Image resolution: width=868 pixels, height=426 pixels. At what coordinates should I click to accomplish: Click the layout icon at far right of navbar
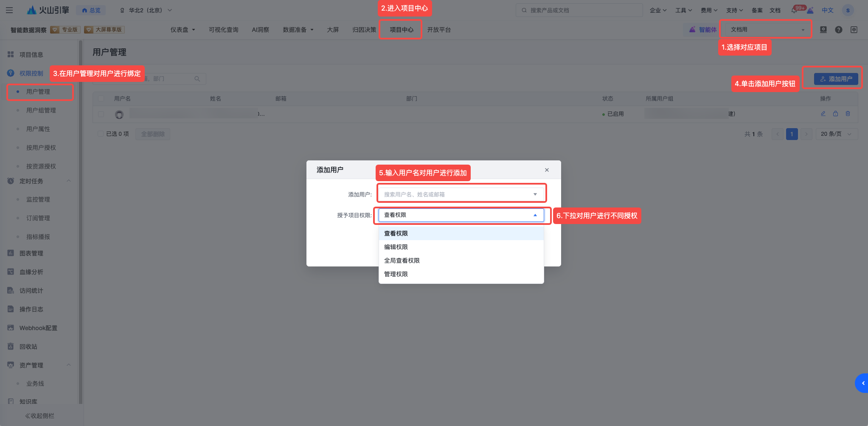pyautogui.click(x=854, y=30)
